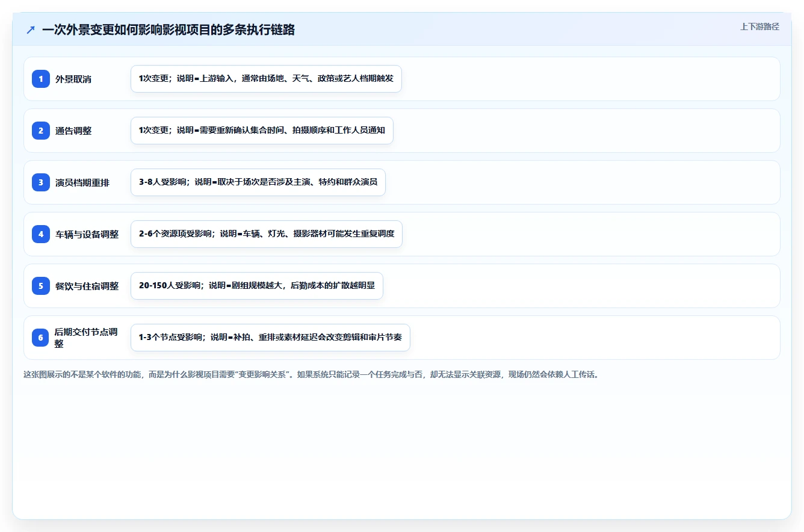Select step number 3 badge
Screen dimensions: 804x532
(41, 182)
